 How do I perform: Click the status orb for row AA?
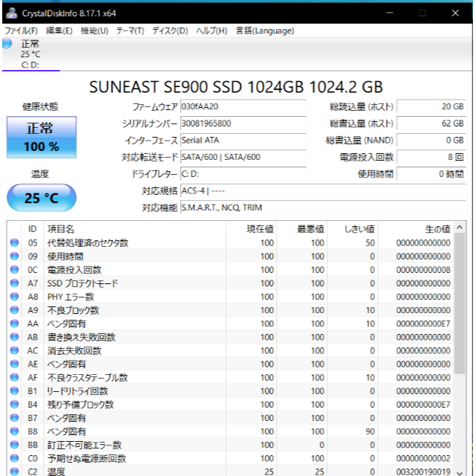pyautogui.click(x=14, y=324)
